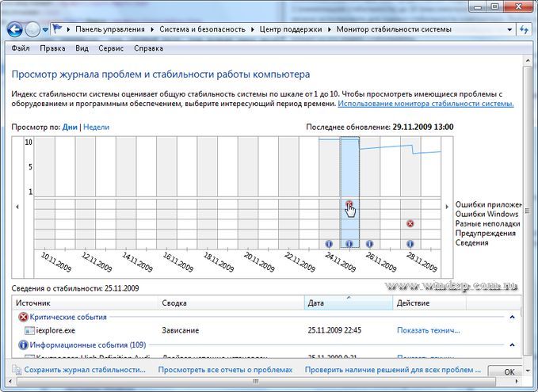Viewport: 538px width, 392px height.
Task: Click the horizontal scrollbar right arrow
Action: pos(517,381)
